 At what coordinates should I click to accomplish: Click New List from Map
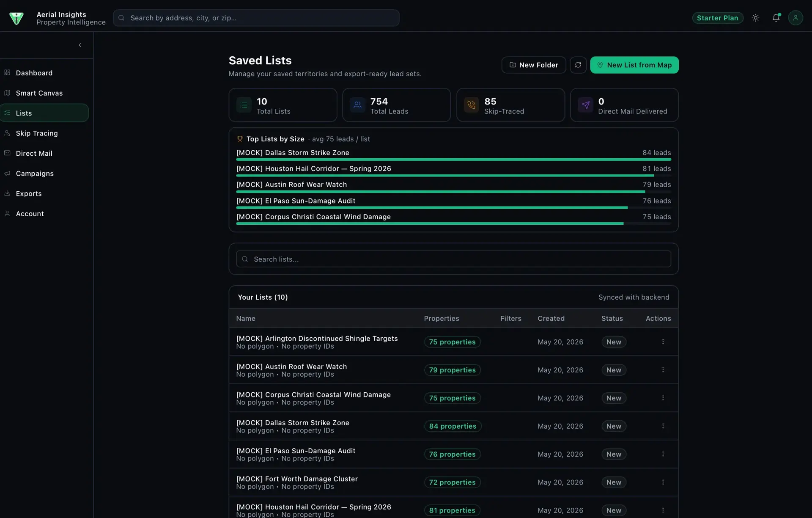tap(634, 65)
